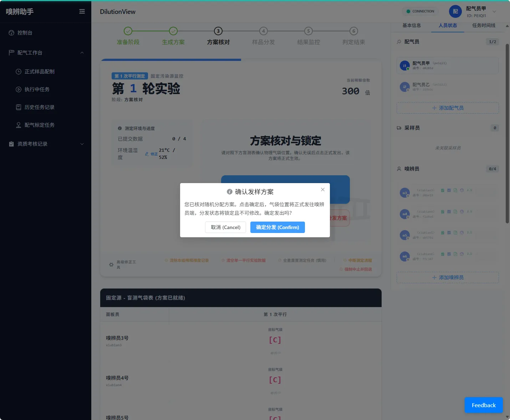Go to step 生成方案
This screenshot has width=510, height=420.
coord(173,36)
